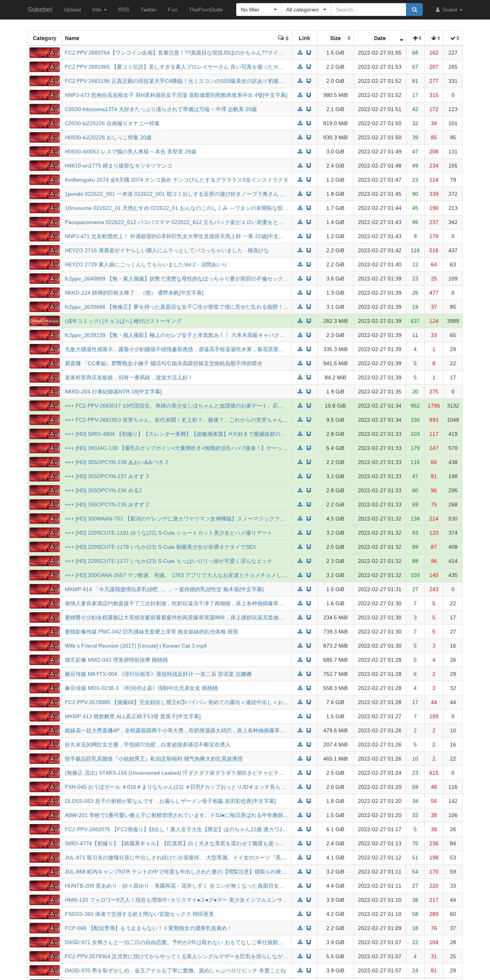The height and width of the screenshot is (980, 490).
Task: Download torrent file for NKKD-204 row
Action: 300,392
